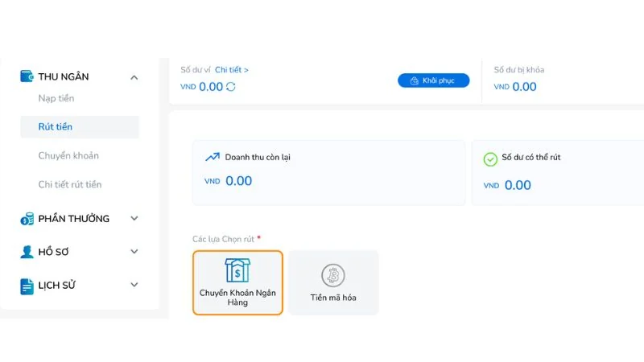Choose Tiền mã hóa withdrawal option
644x362 pixels.
coord(333,283)
